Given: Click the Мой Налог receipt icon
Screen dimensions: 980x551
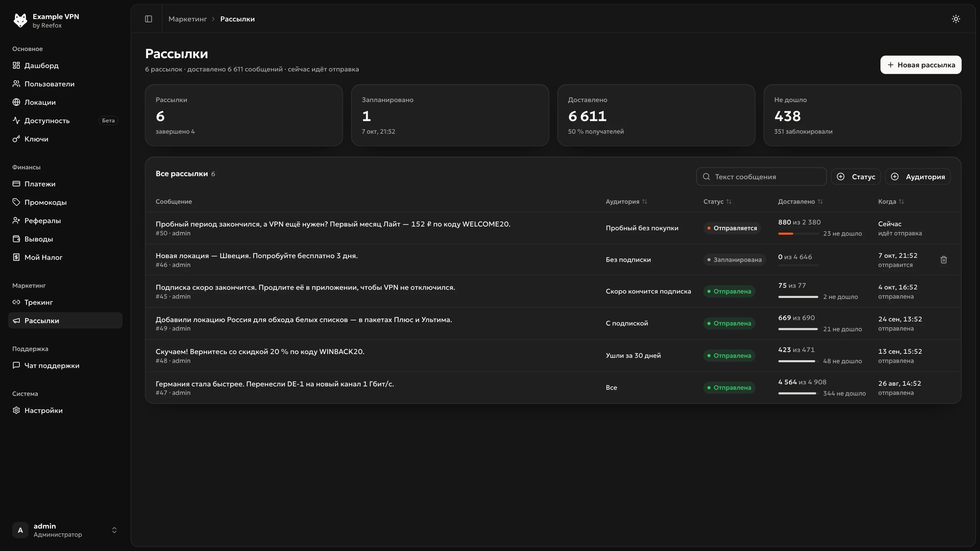Looking at the screenshot, I should pos(16,257).
